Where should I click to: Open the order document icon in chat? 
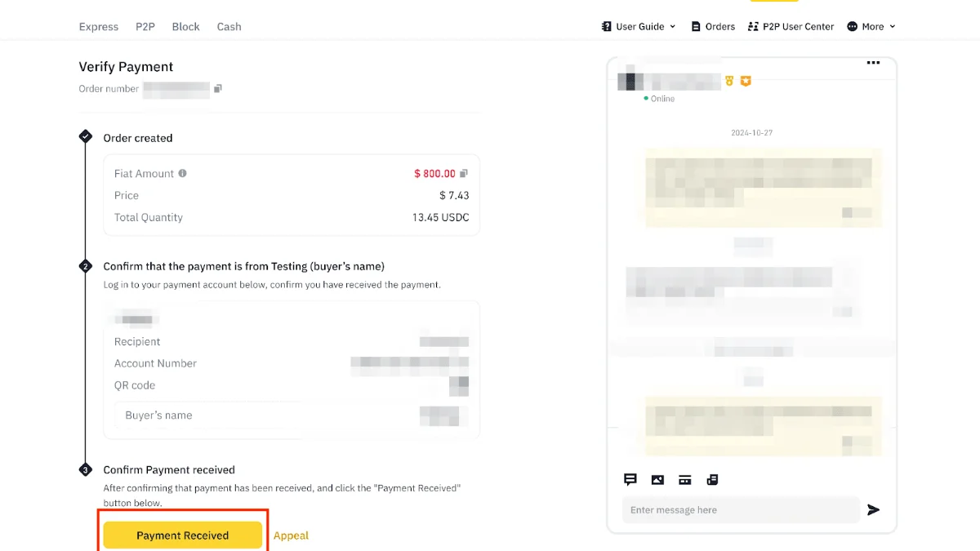pyautogui.click(x=712, y=480)
